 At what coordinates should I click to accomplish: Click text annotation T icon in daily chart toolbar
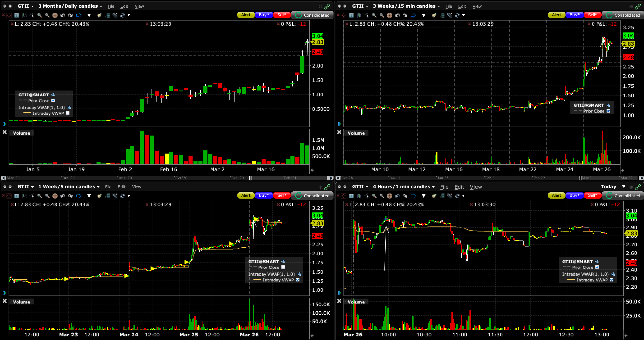[16, 15]
